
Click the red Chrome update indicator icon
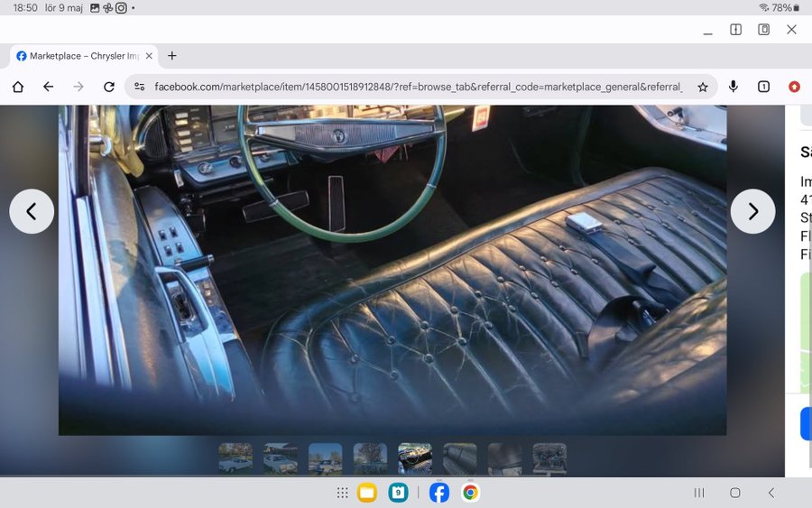[794, 87]
